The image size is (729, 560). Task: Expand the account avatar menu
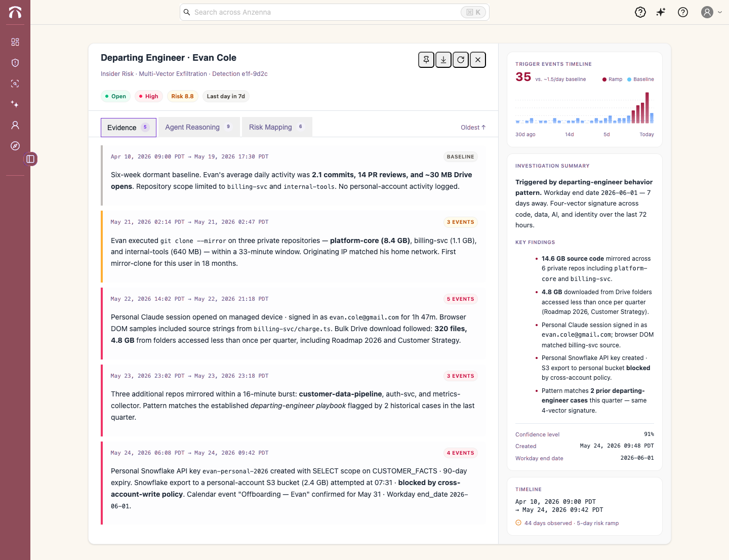(x=711, y=12)
